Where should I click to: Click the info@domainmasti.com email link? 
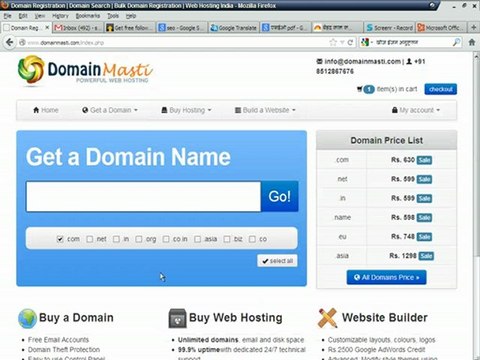[362, 61]
